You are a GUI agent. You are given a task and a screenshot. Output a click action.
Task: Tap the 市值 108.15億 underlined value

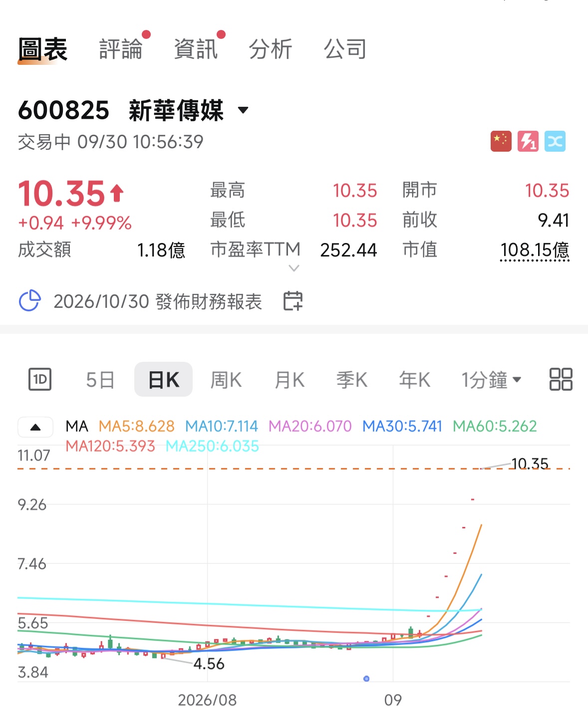click(535, 250)
